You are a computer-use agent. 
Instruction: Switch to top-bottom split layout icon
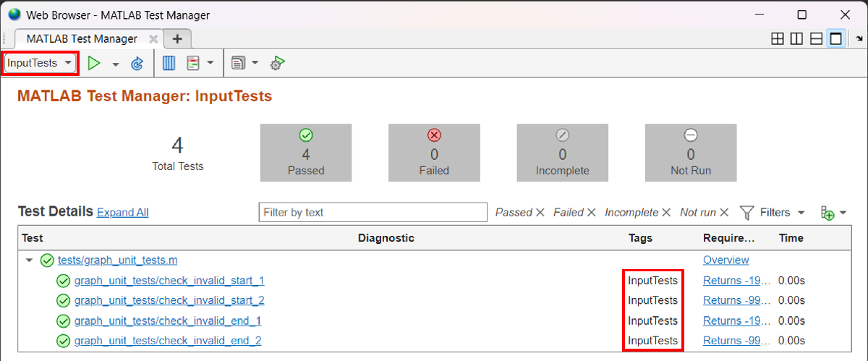point(816,39)
